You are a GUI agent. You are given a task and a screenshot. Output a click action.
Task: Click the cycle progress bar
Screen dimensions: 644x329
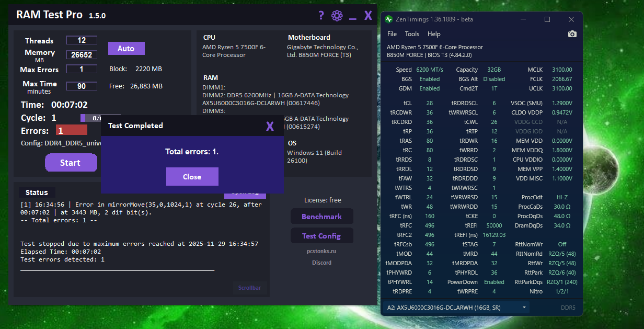coord(100,118)
